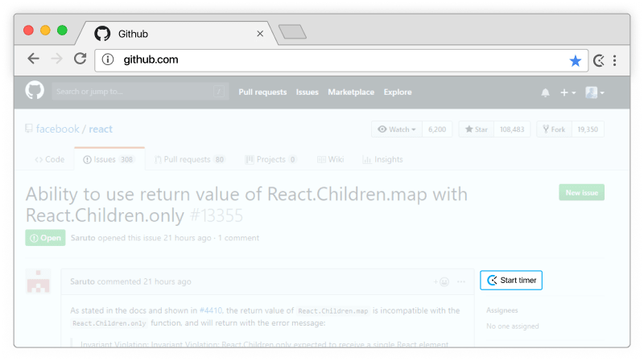The image size is (644, 361).
Task: View the 108,483 stargazers count
Action: click(x=512, y=129)
